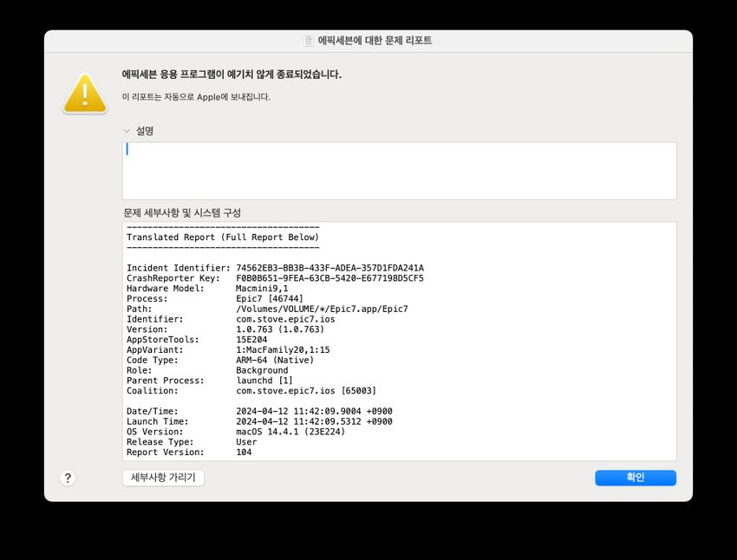The image size is (737, 560).
Task: Click the OS Version macOS 14.4.1 line
Action: point(236,432)
